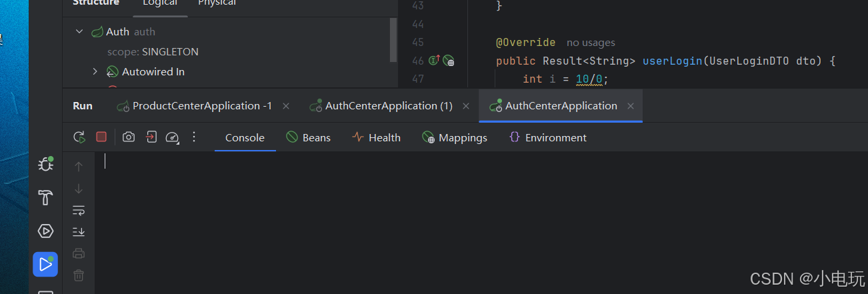
Task: Clear console with the trash icon
Action: pos(79,275)
